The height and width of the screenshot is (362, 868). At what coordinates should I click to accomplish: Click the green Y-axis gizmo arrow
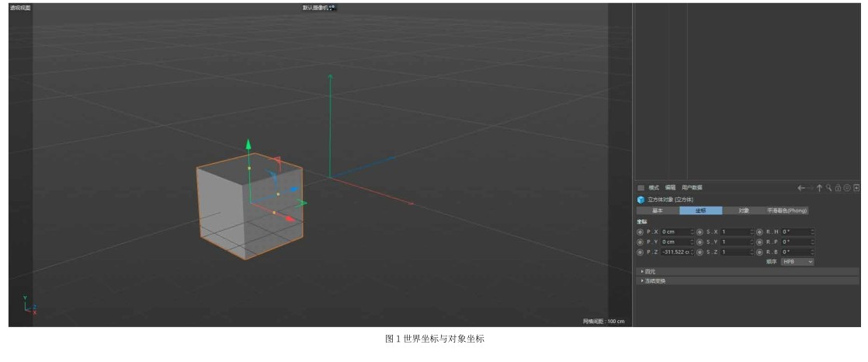[x=248, y=144]
